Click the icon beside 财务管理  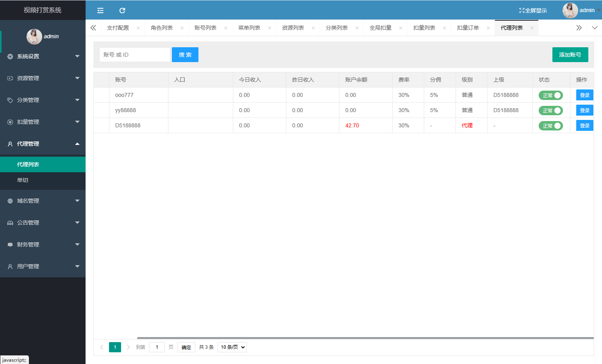(10, 245)
